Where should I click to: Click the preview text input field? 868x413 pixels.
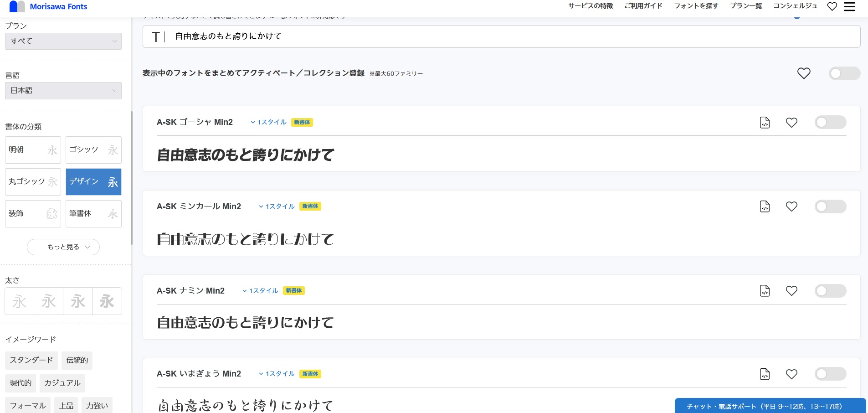pos(501,36)
